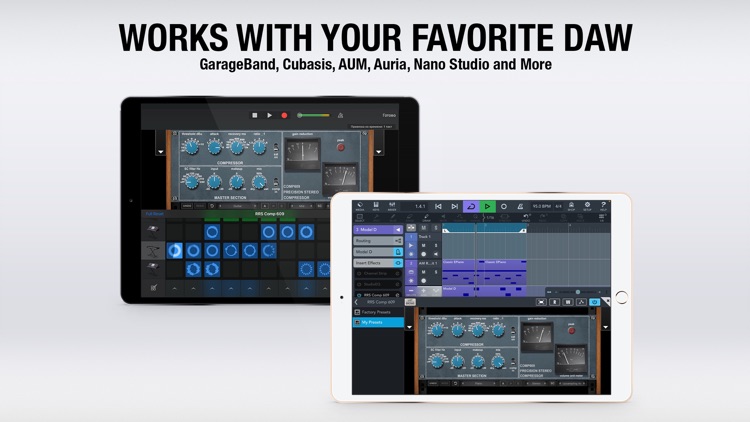Click the peak red lamp on GarageBand compressor

pyautogui.click(x=341, y=147)
